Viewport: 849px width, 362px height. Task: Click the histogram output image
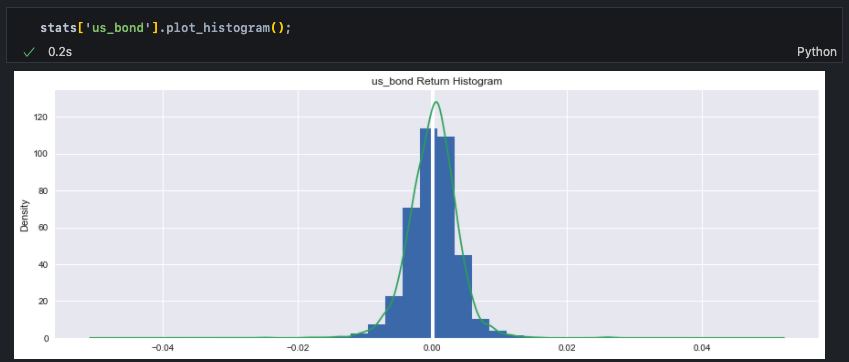click(x=419, y=215)
